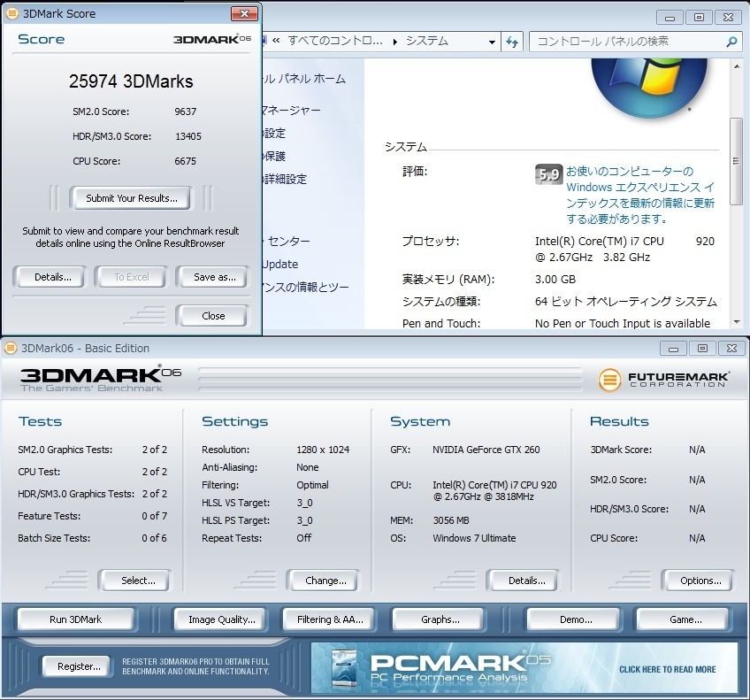The height and width of the screenshot is (700, 750).
Task: Click 'Batch Size Tests' row
Action: [x=92, y=538]
